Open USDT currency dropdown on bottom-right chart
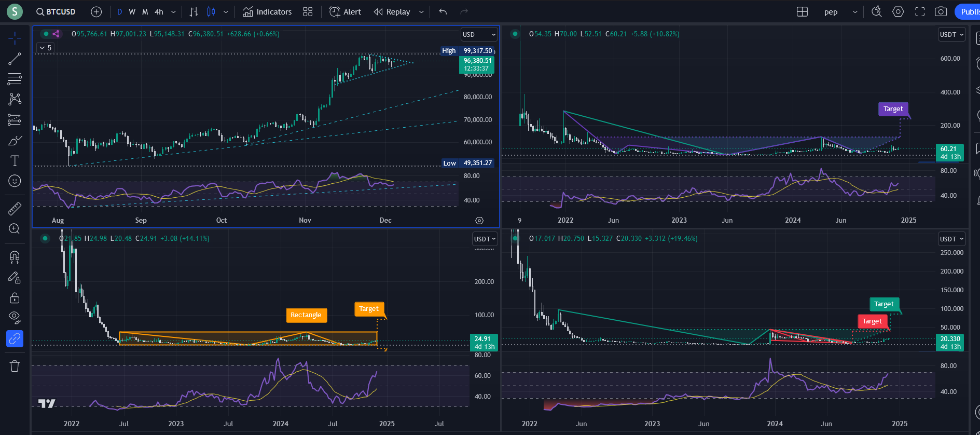This screenshot has height=435, width=980. coord(951,239)
